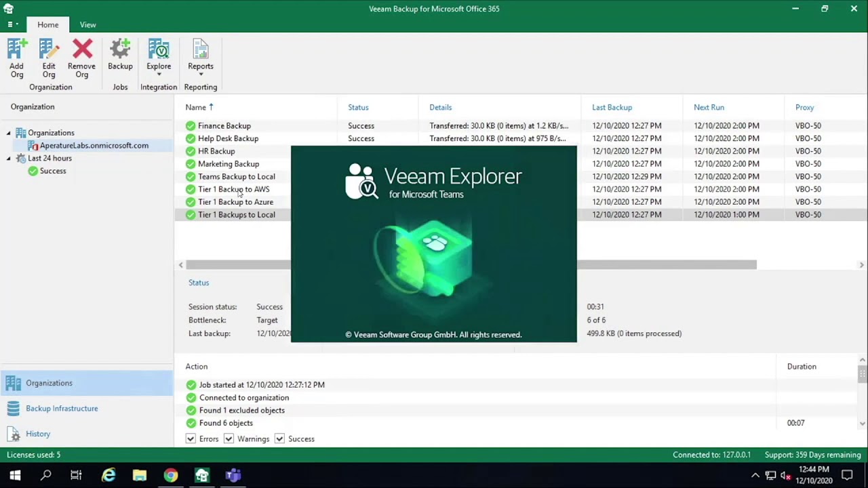Open Windows taskbar search

[x=45, y=476]
